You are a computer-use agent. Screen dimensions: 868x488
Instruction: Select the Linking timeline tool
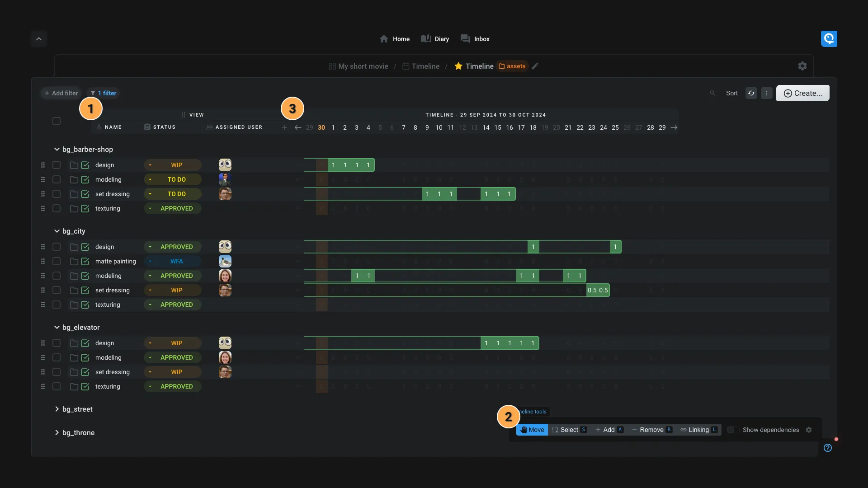[x=698, y=430]
